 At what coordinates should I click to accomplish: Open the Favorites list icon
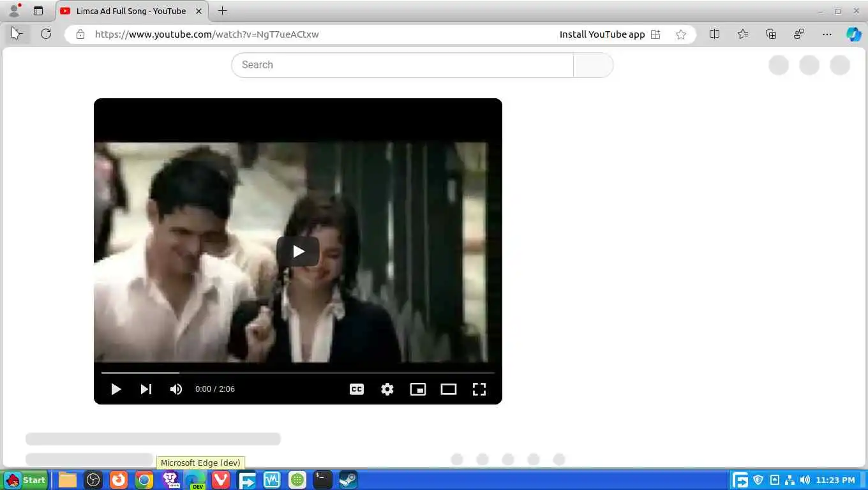pos(743,34)
